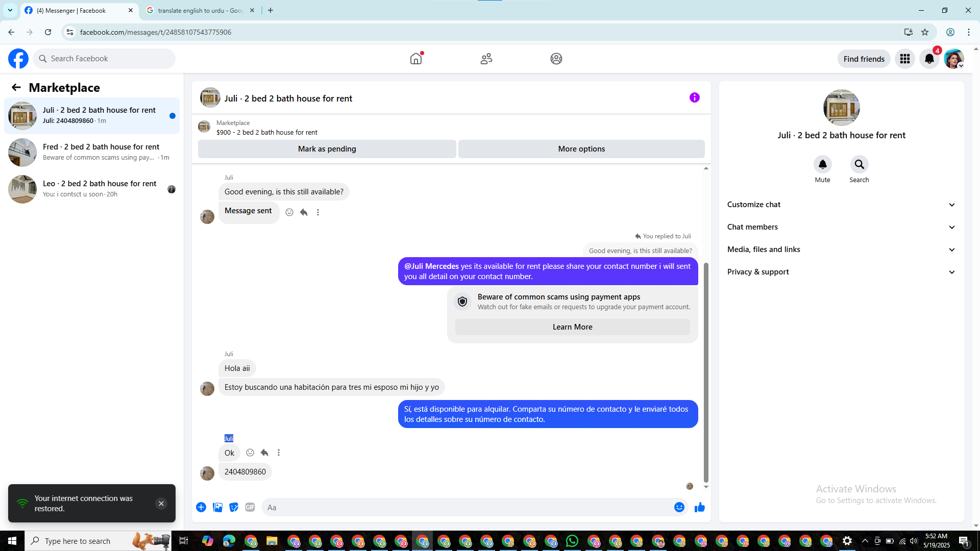Click Learn More about payment scams

coord(572,327)
